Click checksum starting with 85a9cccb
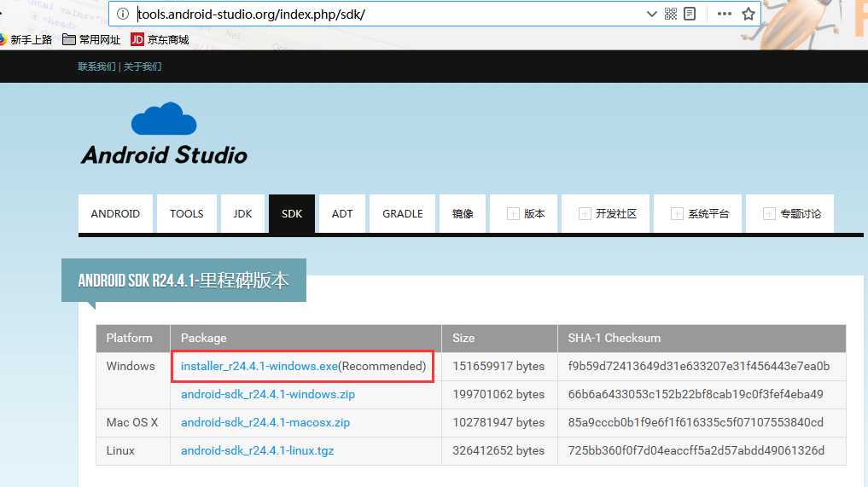This screenshot has height=487, width=868. (x=696, y=423)
